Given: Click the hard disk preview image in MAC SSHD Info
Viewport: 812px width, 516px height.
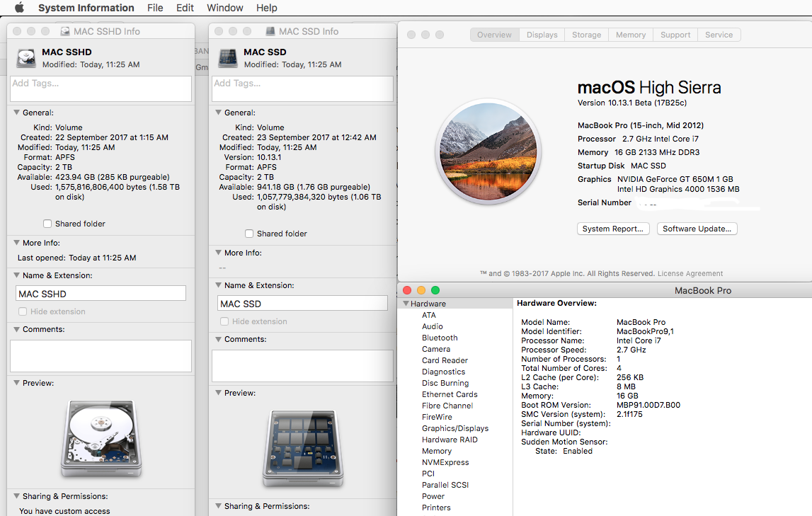Looking at the screenshot, I should click(101, 438).
